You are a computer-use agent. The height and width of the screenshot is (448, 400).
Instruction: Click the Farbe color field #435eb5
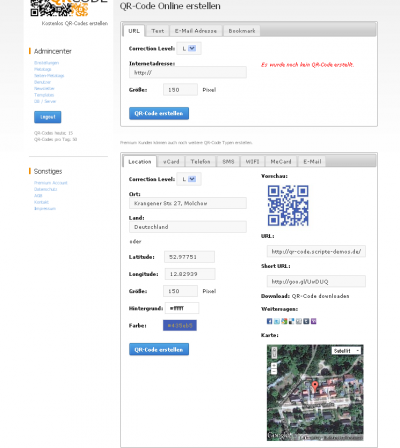tap(180, 325)
